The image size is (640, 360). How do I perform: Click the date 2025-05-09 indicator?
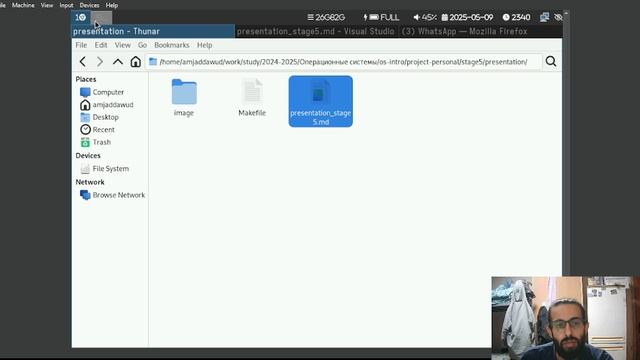click(x=467, y=17)
